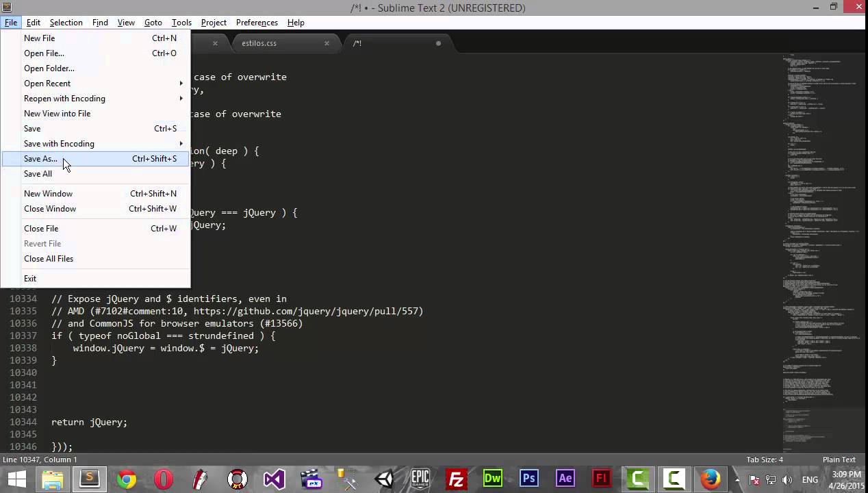Launch Opera browser from the taskbar
Screen dimensions: 868x493
[x=163, y=479]
